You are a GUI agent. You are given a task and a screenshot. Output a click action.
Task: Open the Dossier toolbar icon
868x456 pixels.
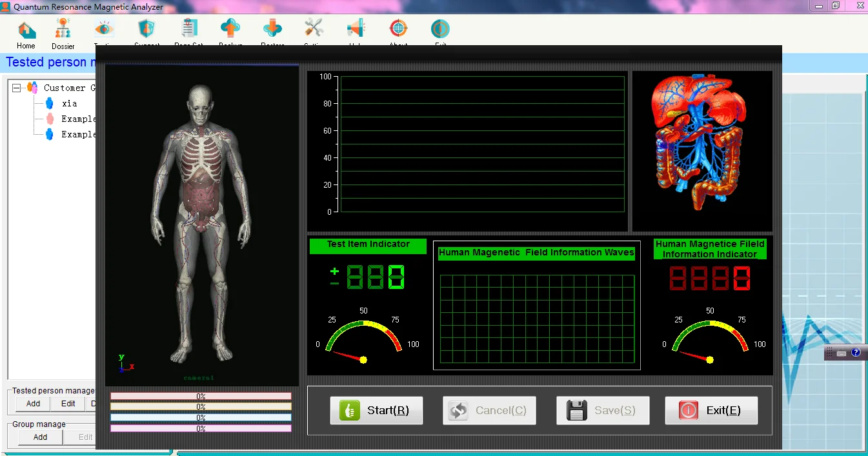pos(63,30)
